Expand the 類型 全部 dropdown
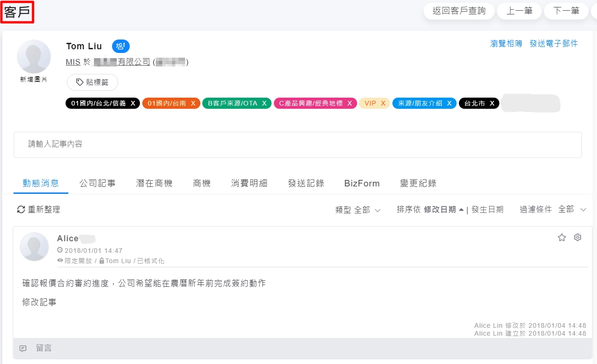Screen dimensions: 597x364 358,210
